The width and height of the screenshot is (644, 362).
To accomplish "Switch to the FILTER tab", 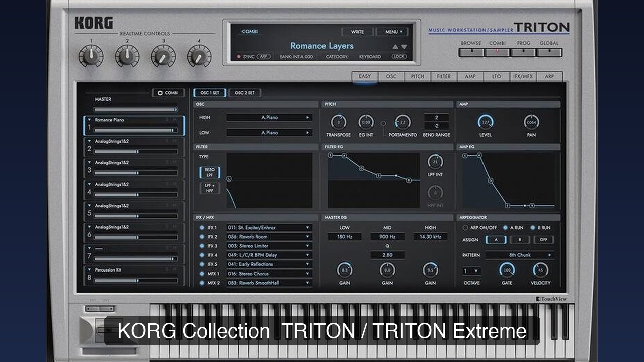I will 444,77.
